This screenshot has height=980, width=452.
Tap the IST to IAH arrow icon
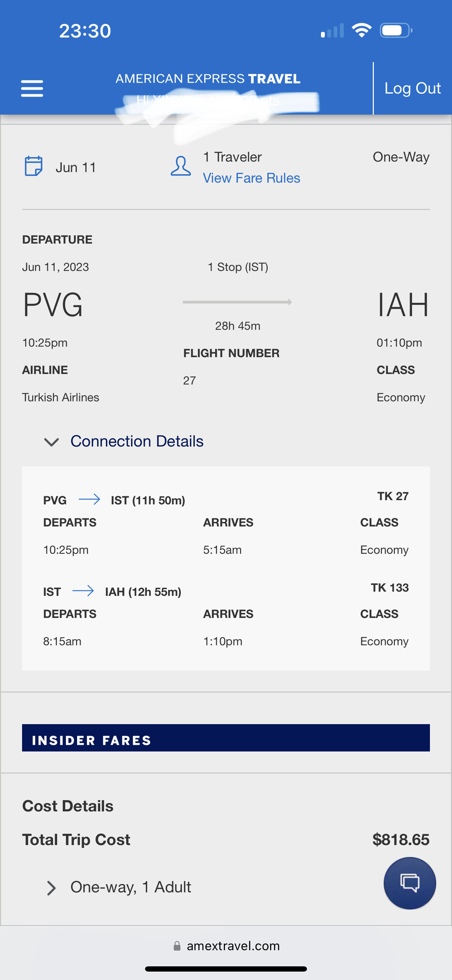(83, 591)
